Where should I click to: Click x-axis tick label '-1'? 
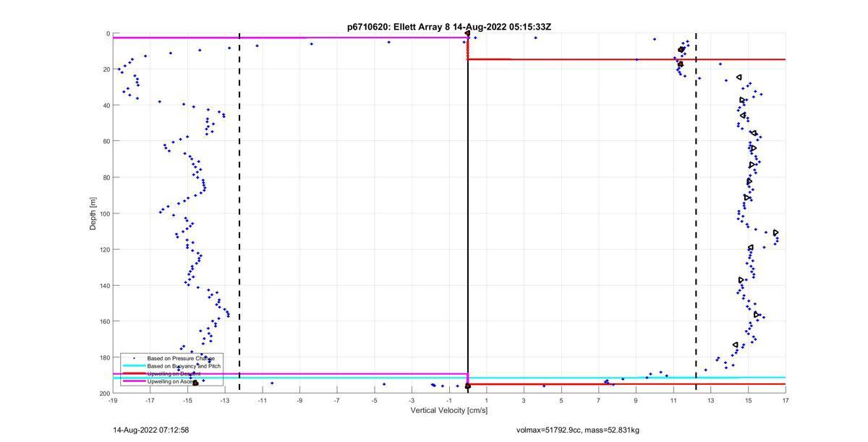coord(449,400)
